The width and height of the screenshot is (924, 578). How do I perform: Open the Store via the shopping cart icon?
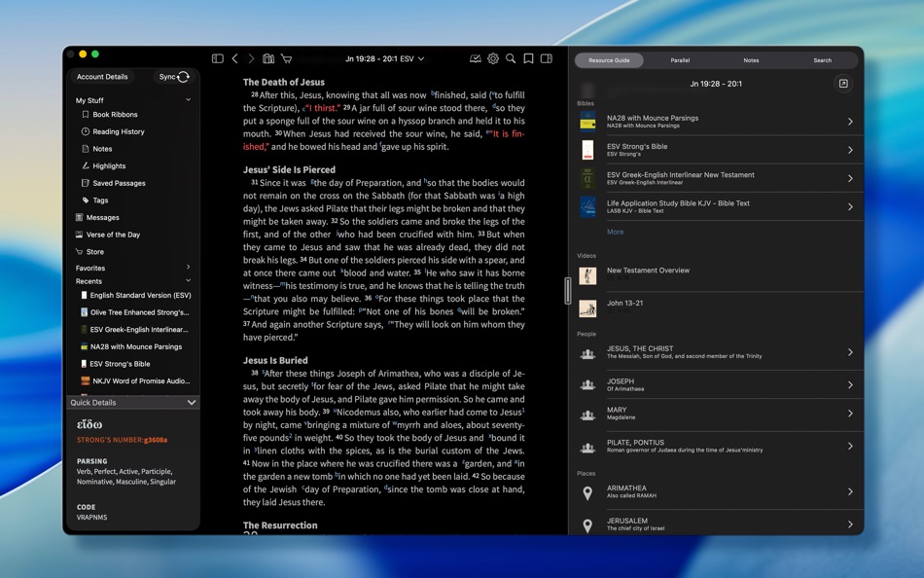286,58
